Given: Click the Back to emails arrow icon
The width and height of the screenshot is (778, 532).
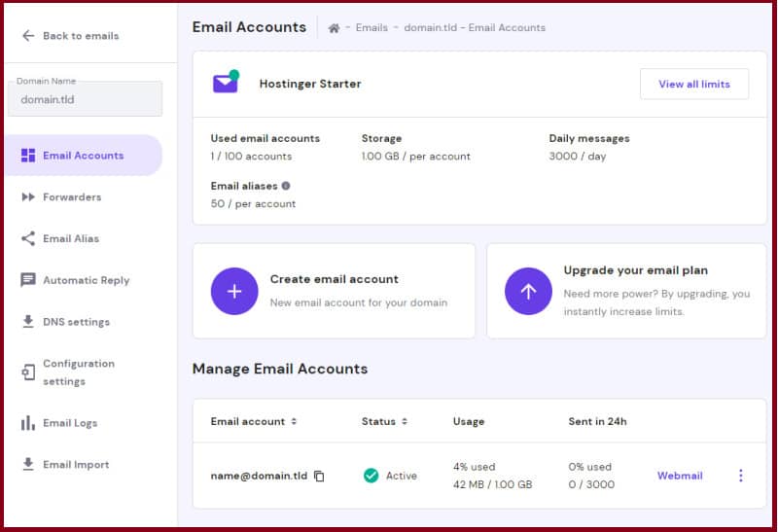Looking at the screenshot, I should tap(28, 36).
